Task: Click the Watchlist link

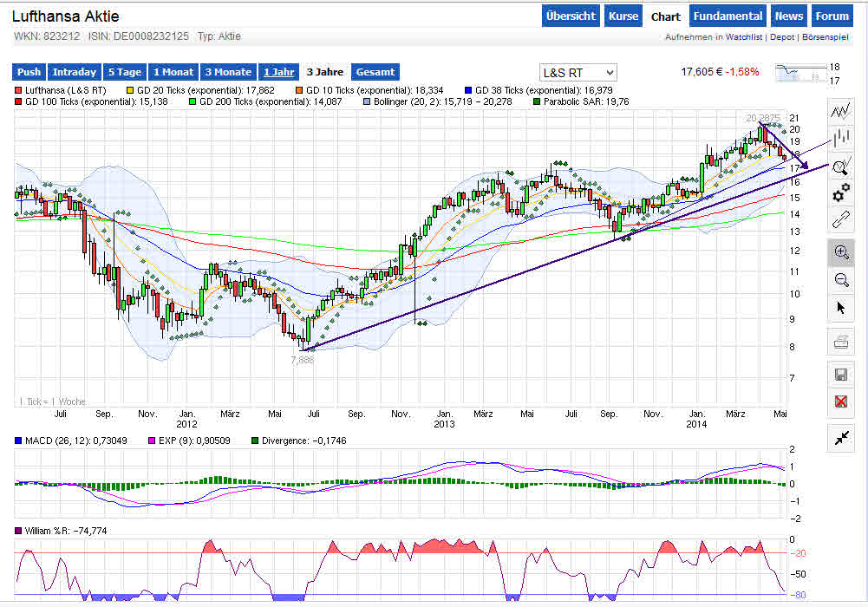Action: tap(743, 37)
